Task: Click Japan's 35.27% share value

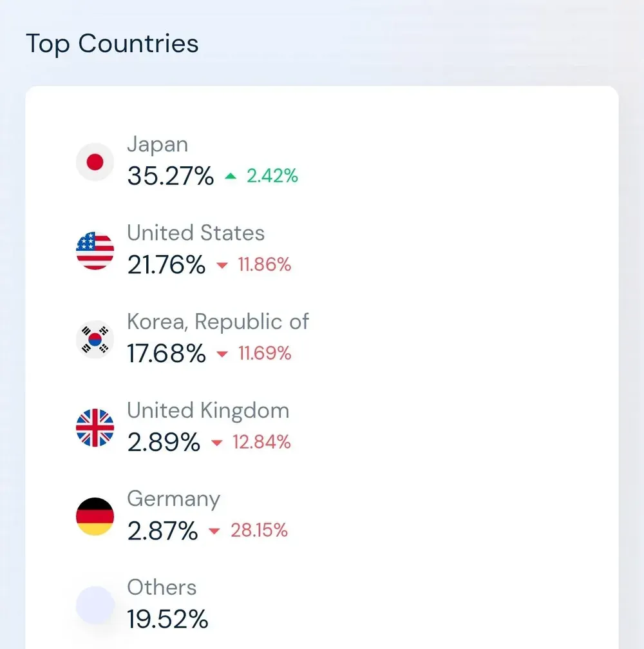Action: 170,175
